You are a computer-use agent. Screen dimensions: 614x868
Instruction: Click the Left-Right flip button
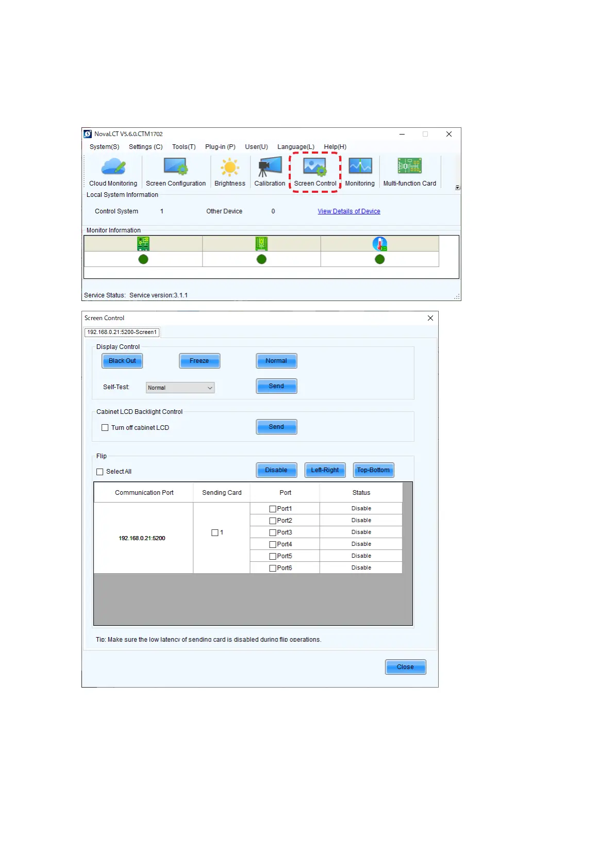click(325, 470)
